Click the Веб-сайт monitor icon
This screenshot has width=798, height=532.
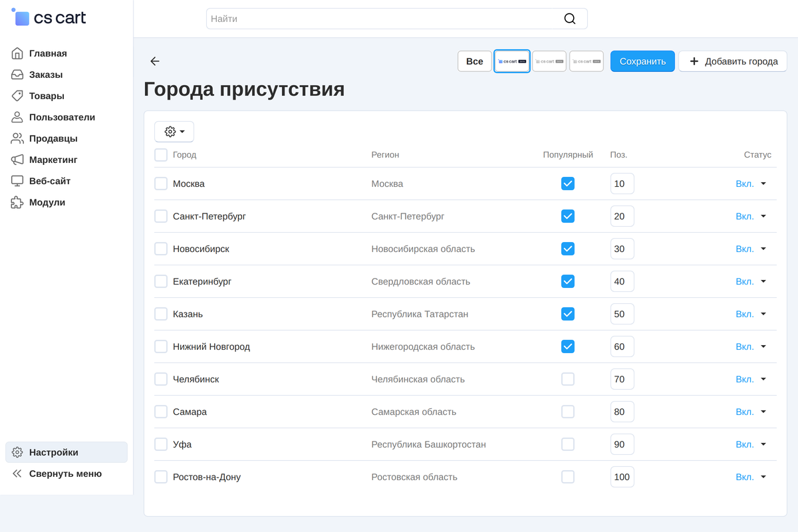(x=17, y=181)
